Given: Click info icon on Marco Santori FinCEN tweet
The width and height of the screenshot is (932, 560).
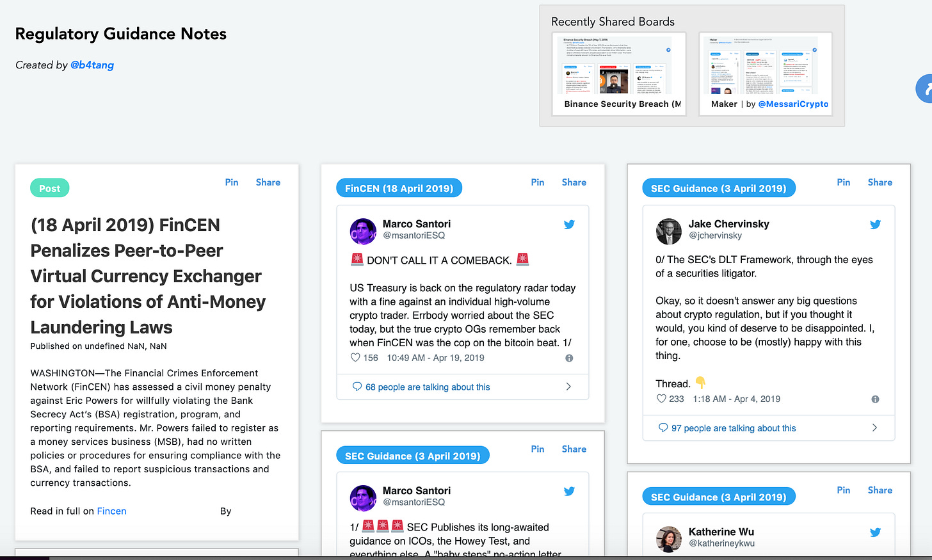Looking at the screenshot, I should tap(569, 358).
